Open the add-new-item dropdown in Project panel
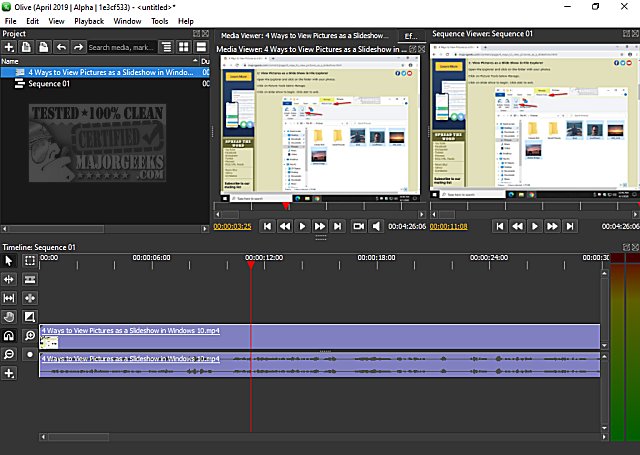 [9, 47]
